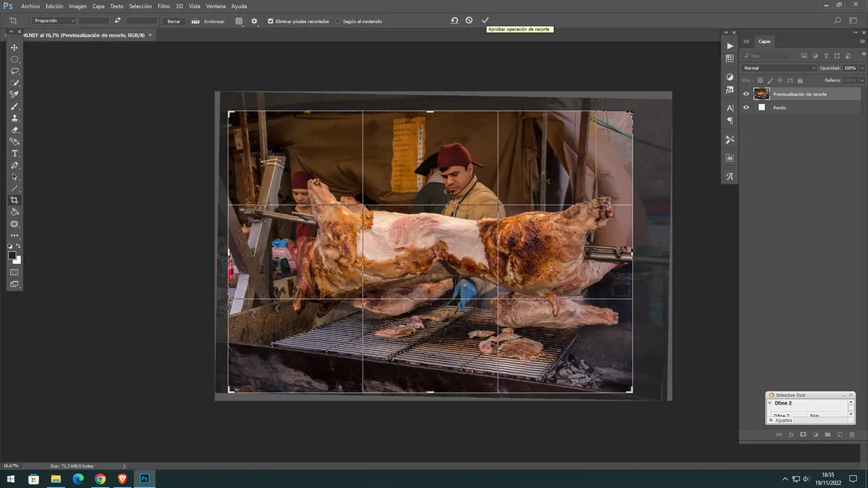Click the Borrar button
The height and width of the screenshot is (488, 868).
point(174,21)
